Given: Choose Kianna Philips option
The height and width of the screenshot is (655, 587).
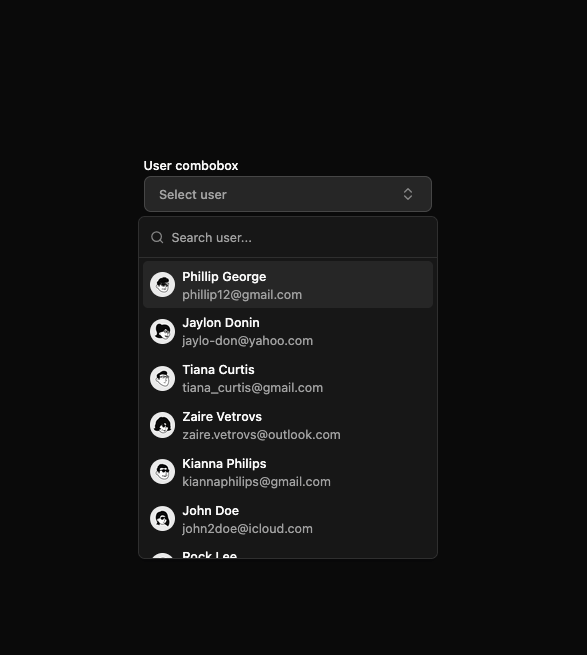Looking at the screenshot, I should pyautogui.click(x=287, y=472).
